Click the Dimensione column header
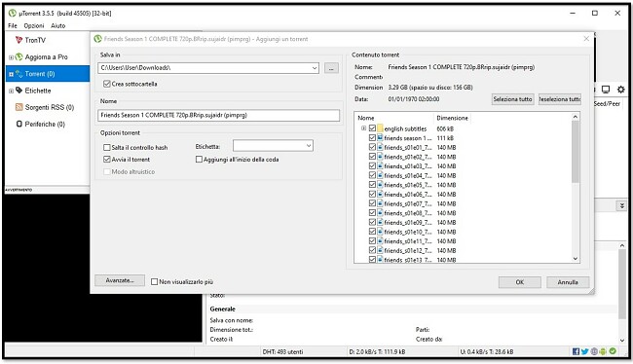Image resolution: width=633 pixels, height=364 pixels. pos(452,118)
